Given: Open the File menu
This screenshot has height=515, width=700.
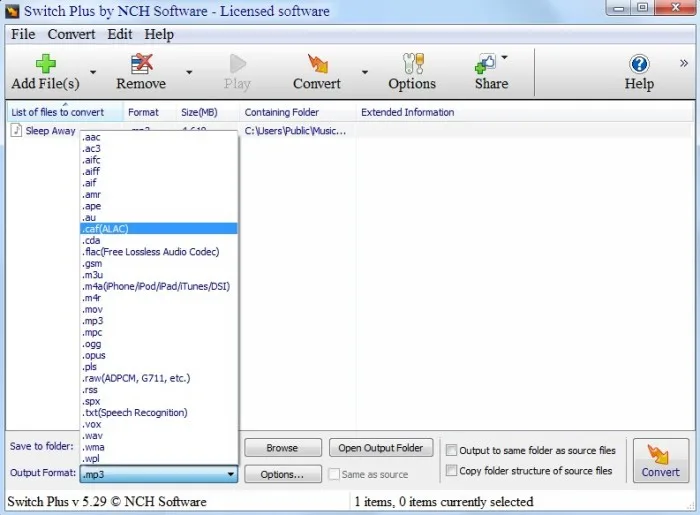Looking at the screenshot, I should [23, 34].
